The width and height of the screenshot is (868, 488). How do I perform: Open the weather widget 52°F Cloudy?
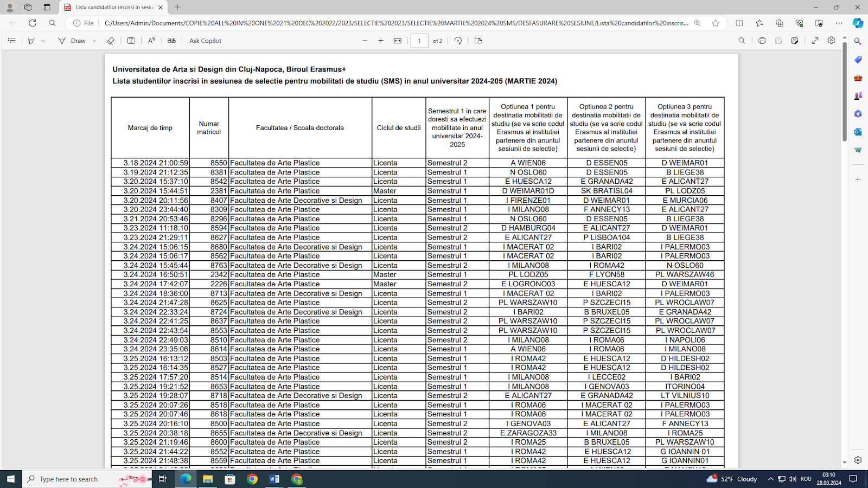click(731, 479)
